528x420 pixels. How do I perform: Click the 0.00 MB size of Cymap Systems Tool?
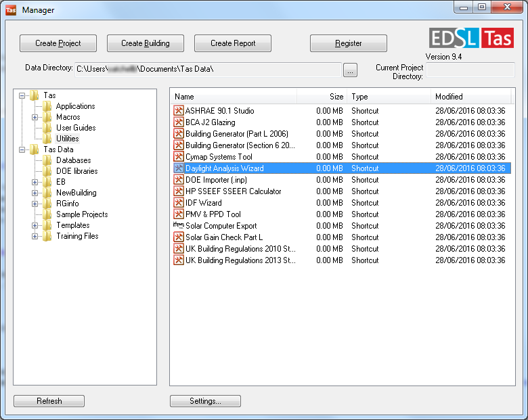330,156
